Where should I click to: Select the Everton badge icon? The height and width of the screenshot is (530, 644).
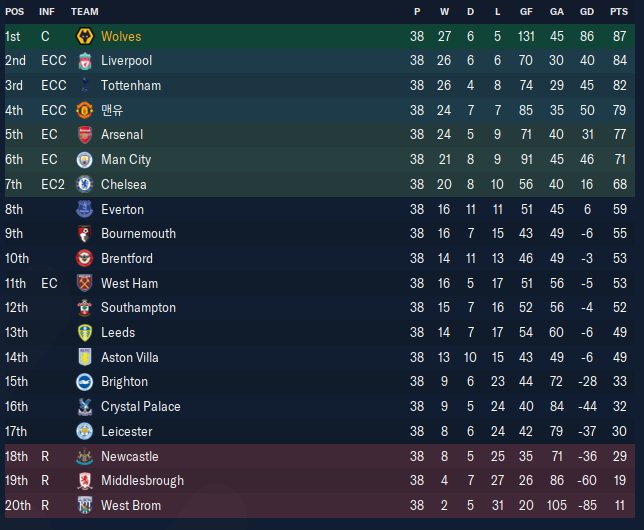tap(85, 210)
